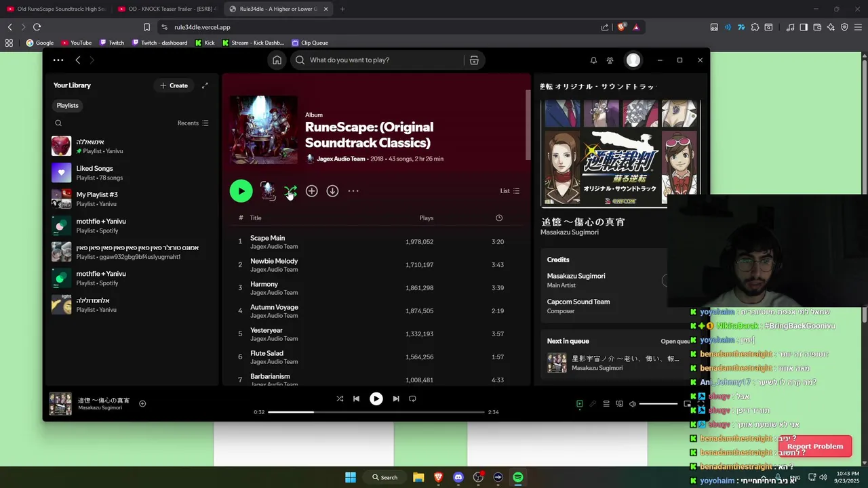Toggle repeat mode in player
Viewport: 868px width, 488px height.
tap(412, 399)
